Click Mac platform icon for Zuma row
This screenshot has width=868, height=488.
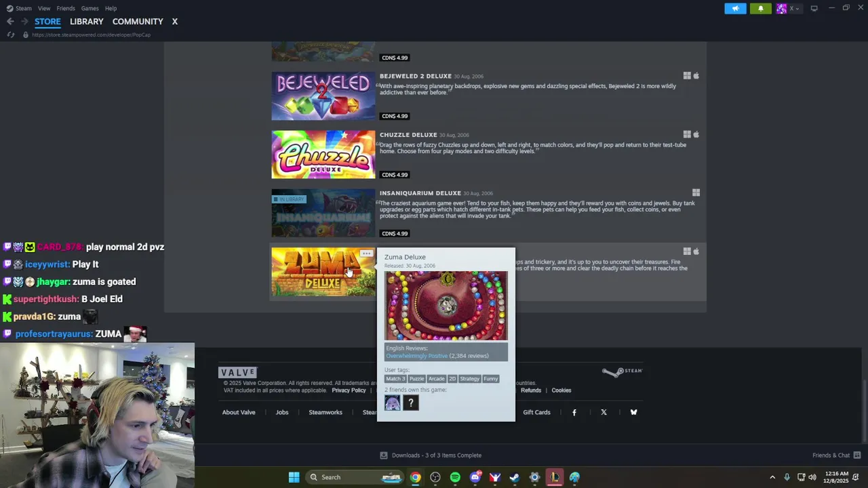[696, 251]
